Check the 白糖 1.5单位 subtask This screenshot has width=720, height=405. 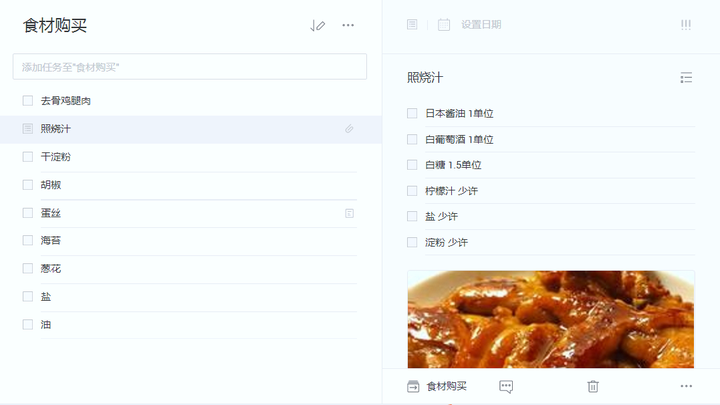[x=412, y=164]
